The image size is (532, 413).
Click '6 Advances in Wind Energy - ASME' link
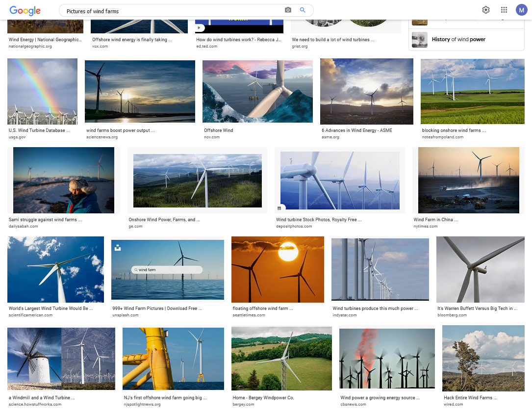tap(356, 130)
